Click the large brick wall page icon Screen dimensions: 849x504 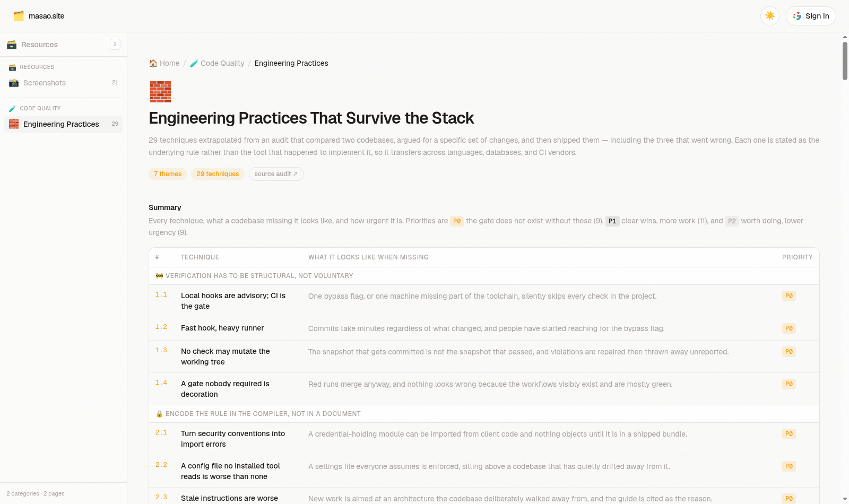point(160,91)
